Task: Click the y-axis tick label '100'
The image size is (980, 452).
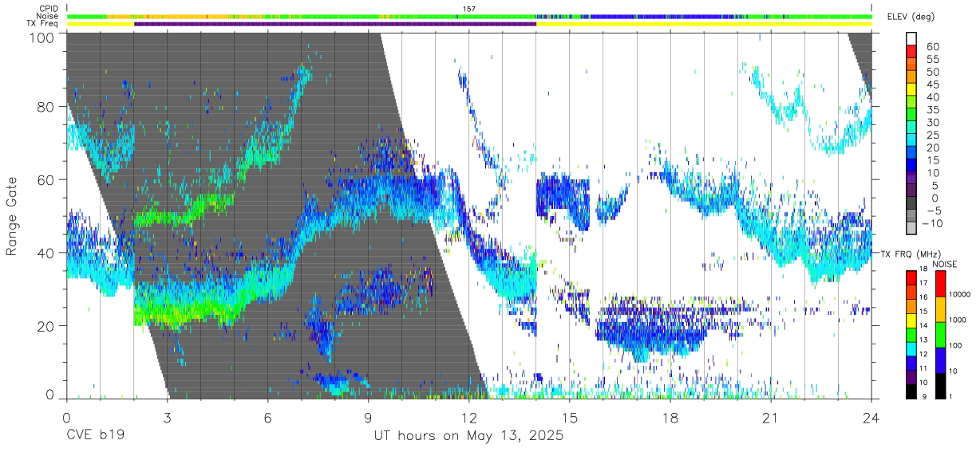Action: coord(42,37)
